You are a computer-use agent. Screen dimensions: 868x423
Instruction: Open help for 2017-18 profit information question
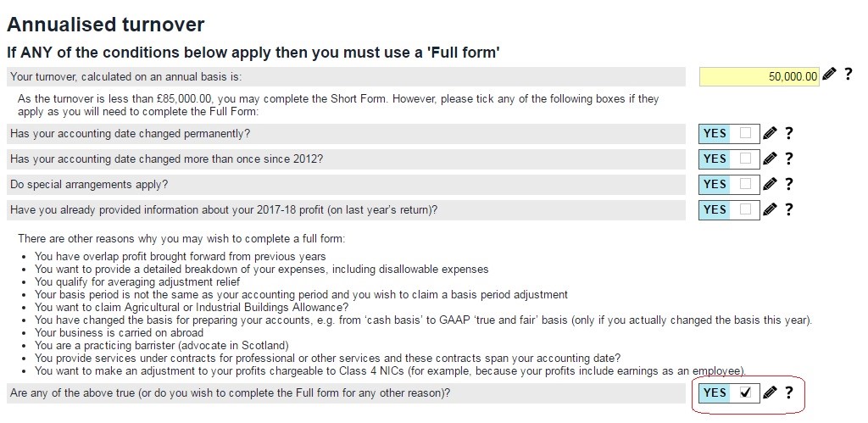pyautogui.click(x=788, y=209)
